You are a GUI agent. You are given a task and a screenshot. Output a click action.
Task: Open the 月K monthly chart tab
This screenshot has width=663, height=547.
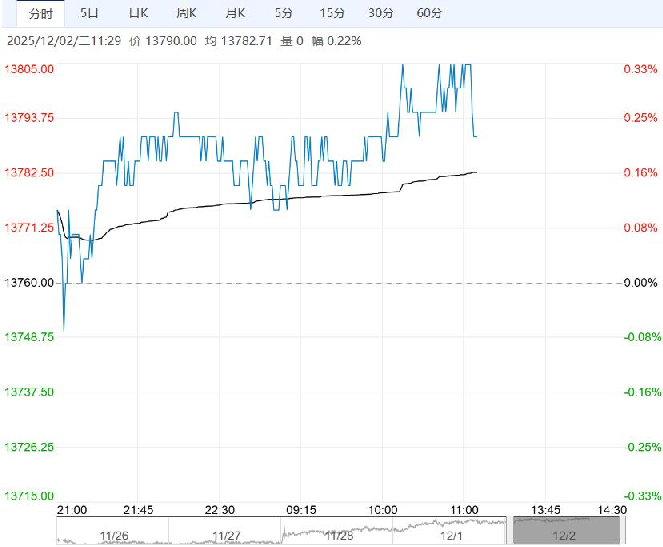click(x=233, y=13)
